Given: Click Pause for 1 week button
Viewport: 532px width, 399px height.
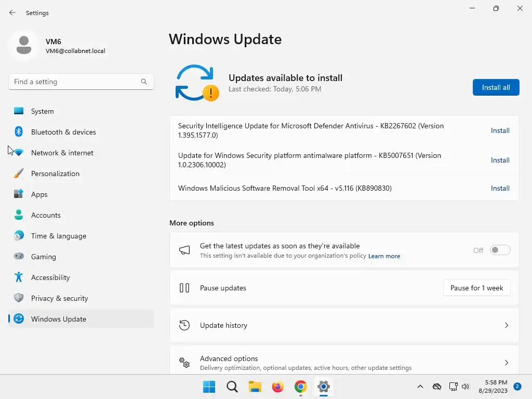Looking at the screenshot, I should click(x=477, y=288).
